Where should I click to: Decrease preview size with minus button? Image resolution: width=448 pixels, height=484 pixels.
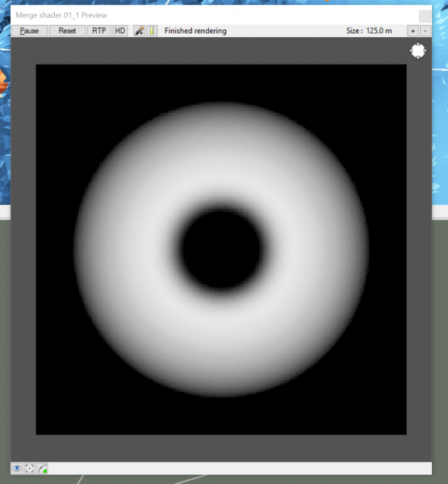[425, 31]
